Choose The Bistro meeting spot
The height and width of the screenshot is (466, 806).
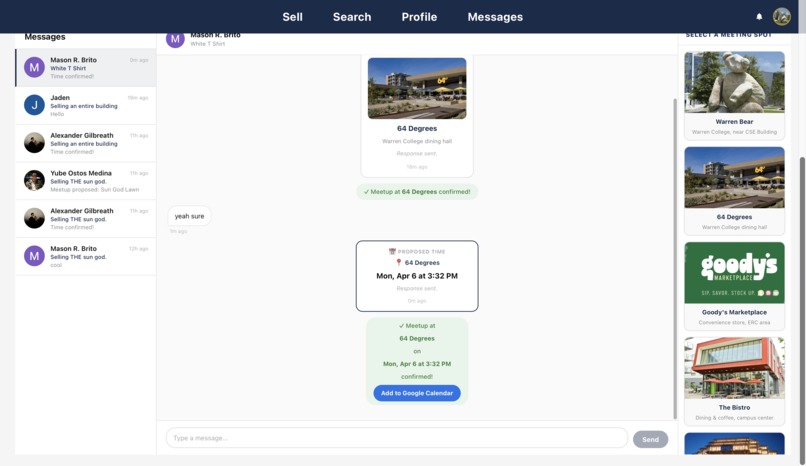734,381
